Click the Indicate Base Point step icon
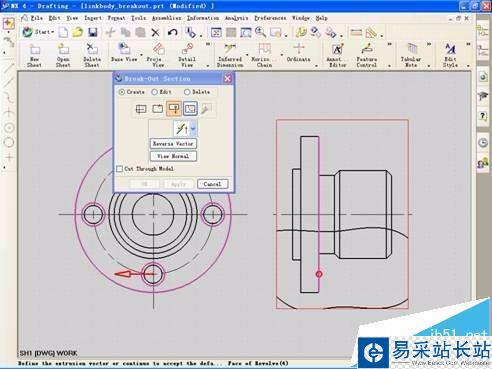Viewport: 492px width, 369px height. 157,109
